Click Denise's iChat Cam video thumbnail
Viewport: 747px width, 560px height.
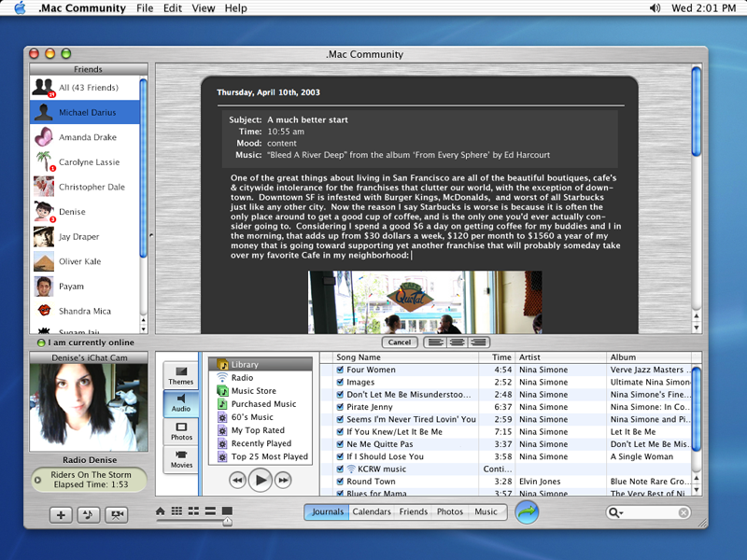tap(89, 408)
